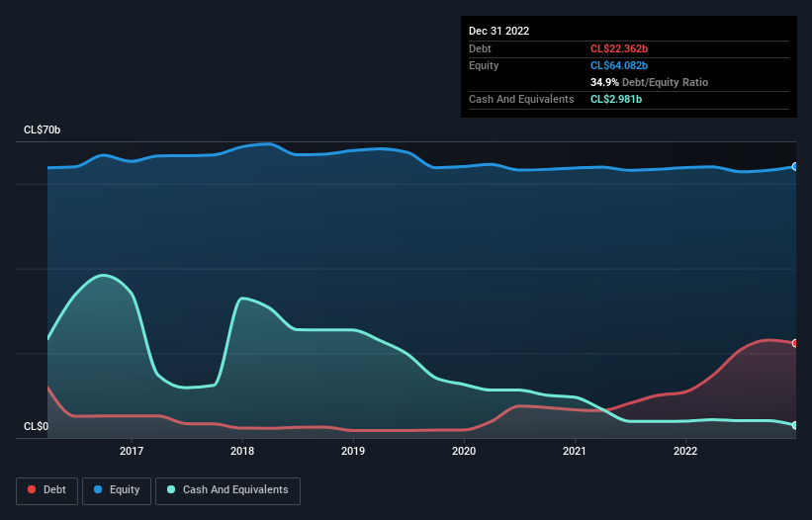Select the blue Equity endpoint marker
This screenshot has height=520, width=812.
pyautogui.click(x=795, y=167)
